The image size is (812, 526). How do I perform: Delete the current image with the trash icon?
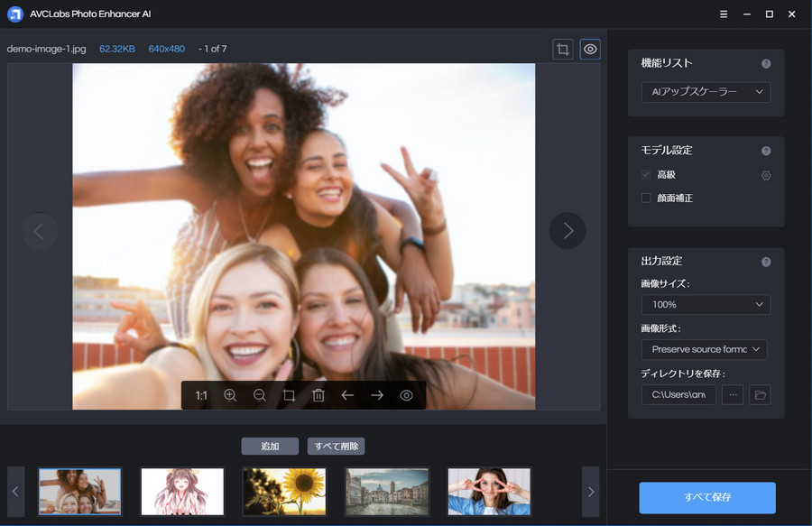[318, 395]
